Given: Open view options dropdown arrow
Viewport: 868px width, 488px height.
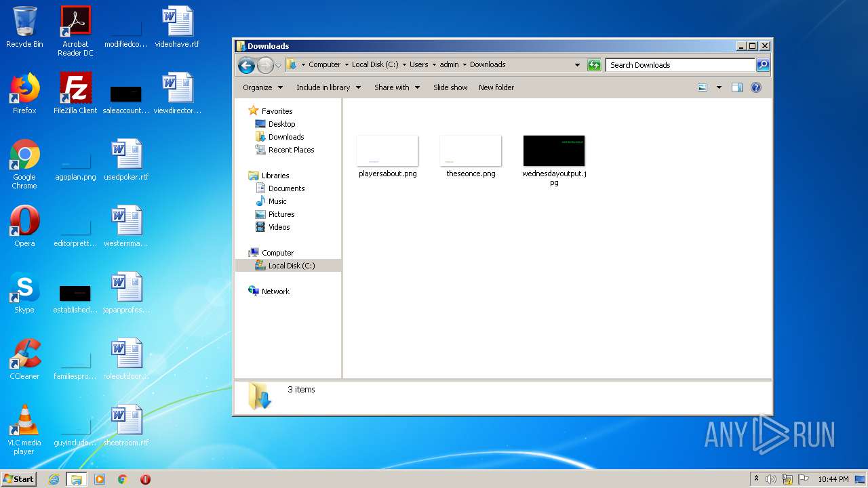Looking at the screenshot, I should [719, 87].
